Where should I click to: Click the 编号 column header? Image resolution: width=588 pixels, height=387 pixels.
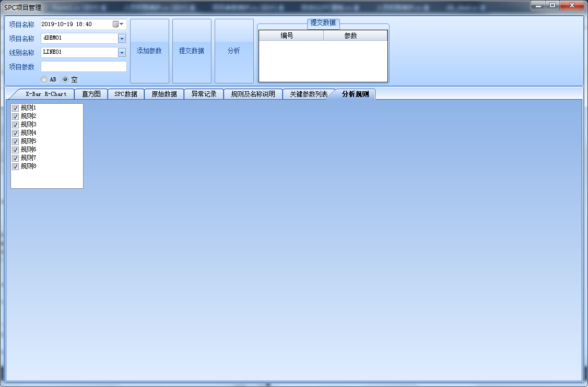291,35
